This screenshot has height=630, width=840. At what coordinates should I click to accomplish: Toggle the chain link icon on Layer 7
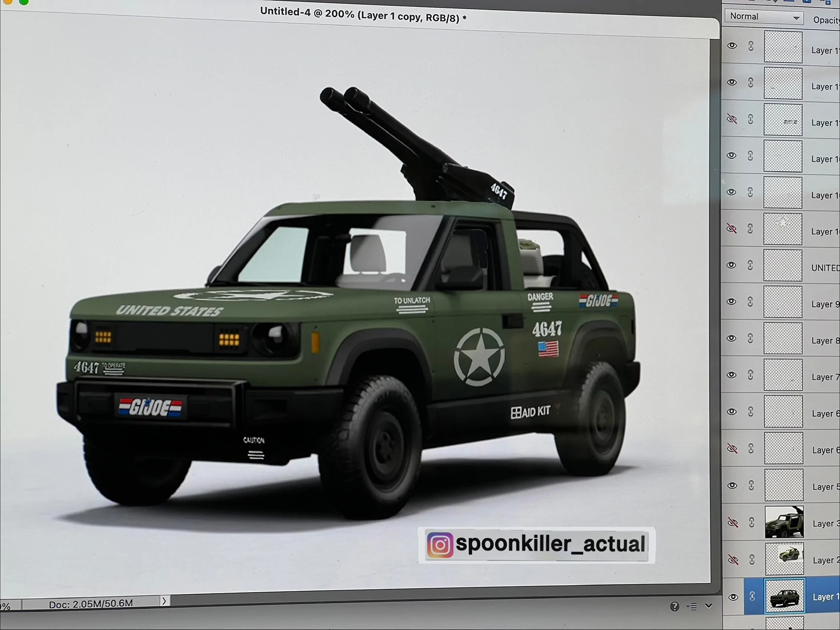pyautogui.click(x=751, y=375)
